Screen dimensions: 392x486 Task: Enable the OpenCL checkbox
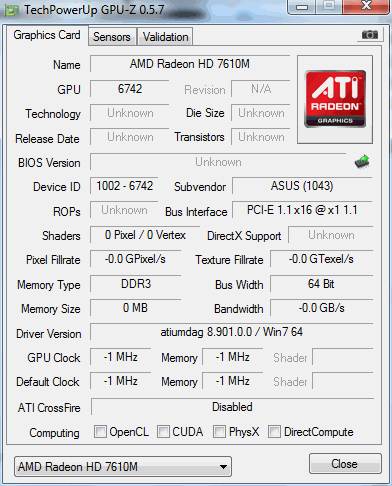pos(100,431)
